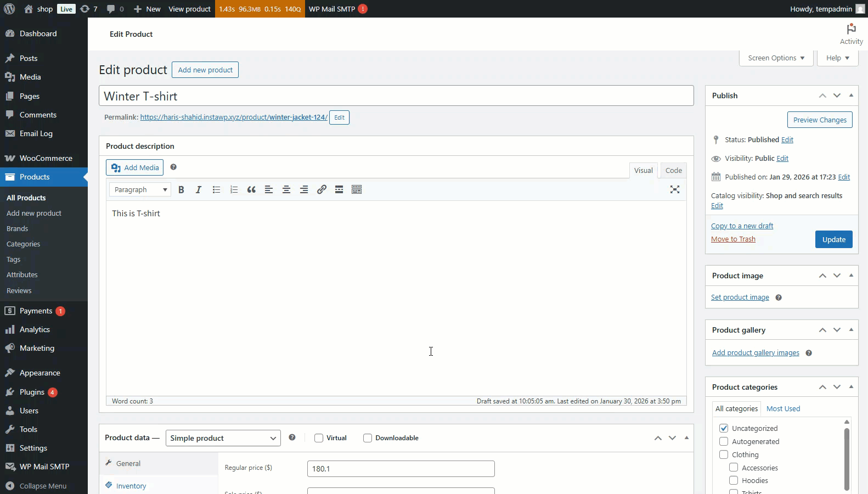This screenshot has height=494, width=868.
Task: Open General product data tab
Action: tap(159, 464)
